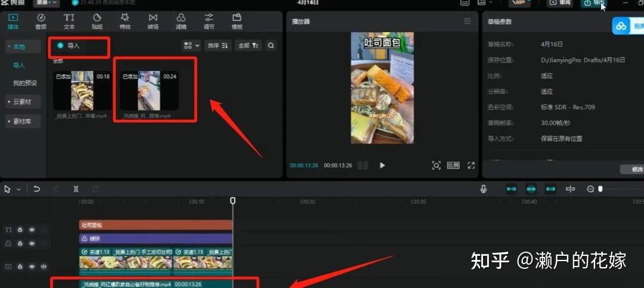Toggle main track magnet
This screenshot has height=288, width=644.
click(x=512, y=189)
